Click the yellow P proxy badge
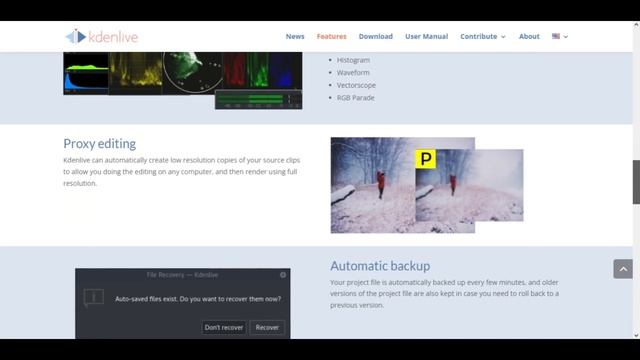Image resolution: width=640 pixels, height=360 pixels. pyautogui.click(x=425, y=159)
